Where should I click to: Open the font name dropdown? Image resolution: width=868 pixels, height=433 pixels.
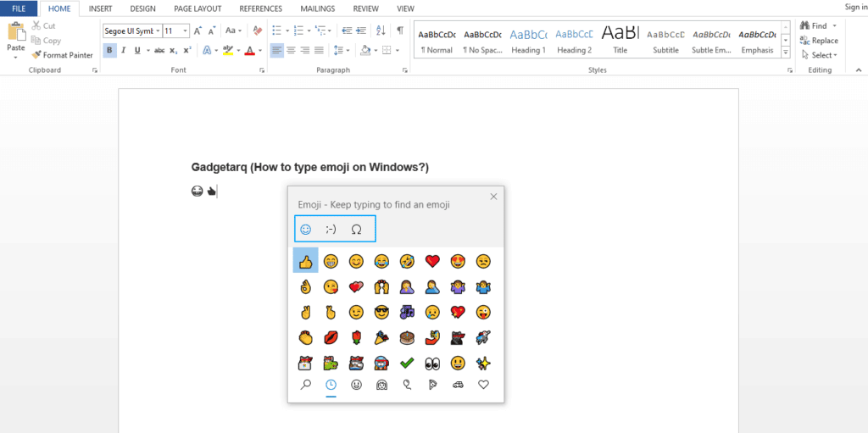[x=159, y=31]
